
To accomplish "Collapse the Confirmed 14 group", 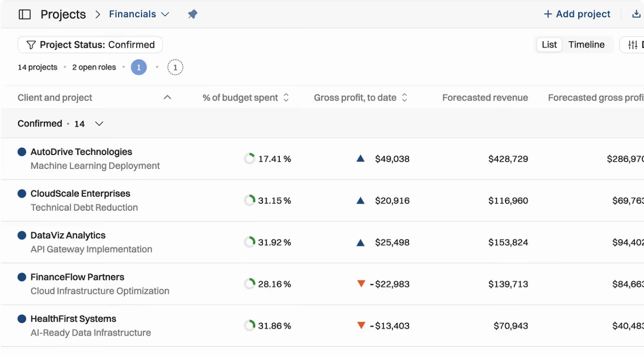I will pyautogui.click(x=100, y=124).
